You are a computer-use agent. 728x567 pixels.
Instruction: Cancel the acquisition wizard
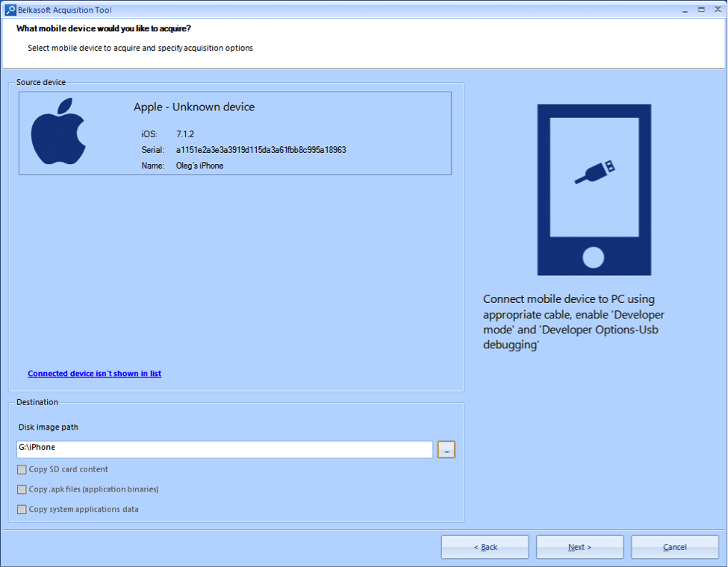click(674, 547)
